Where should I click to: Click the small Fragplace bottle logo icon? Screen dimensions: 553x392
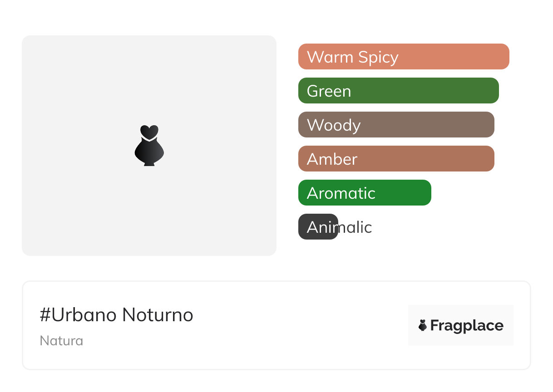[423, 325]
